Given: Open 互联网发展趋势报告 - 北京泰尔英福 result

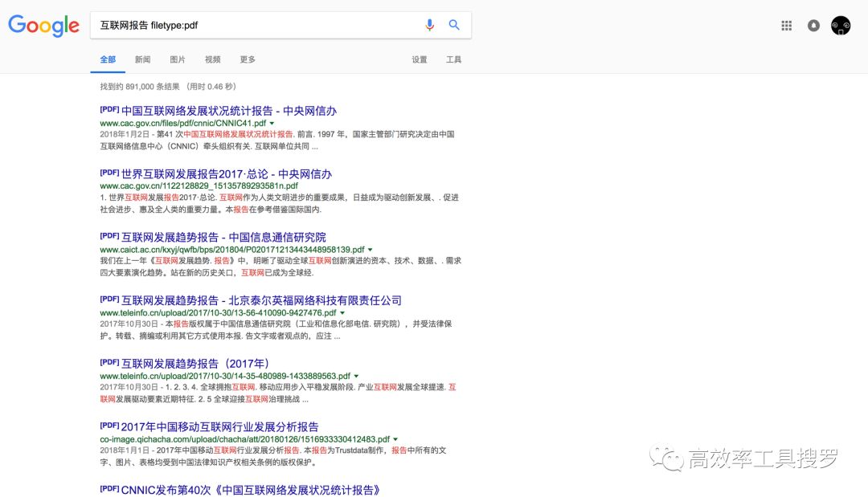Looking at the screenshot, I should pos(261,300).
